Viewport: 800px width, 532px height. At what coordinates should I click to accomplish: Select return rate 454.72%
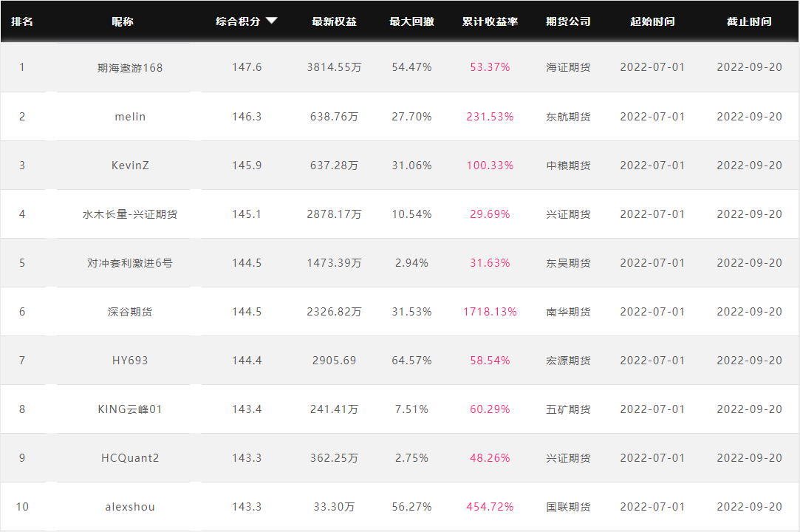point(490,507)
